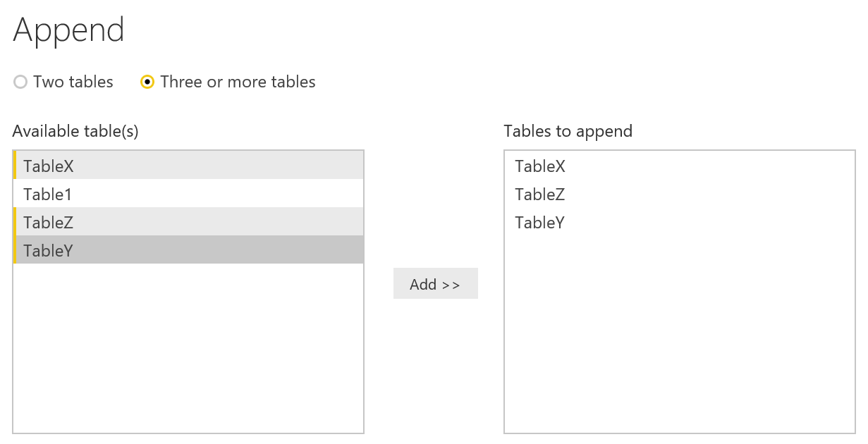
Task: Click the Append dialog title
Action: (x=68, y=30)
